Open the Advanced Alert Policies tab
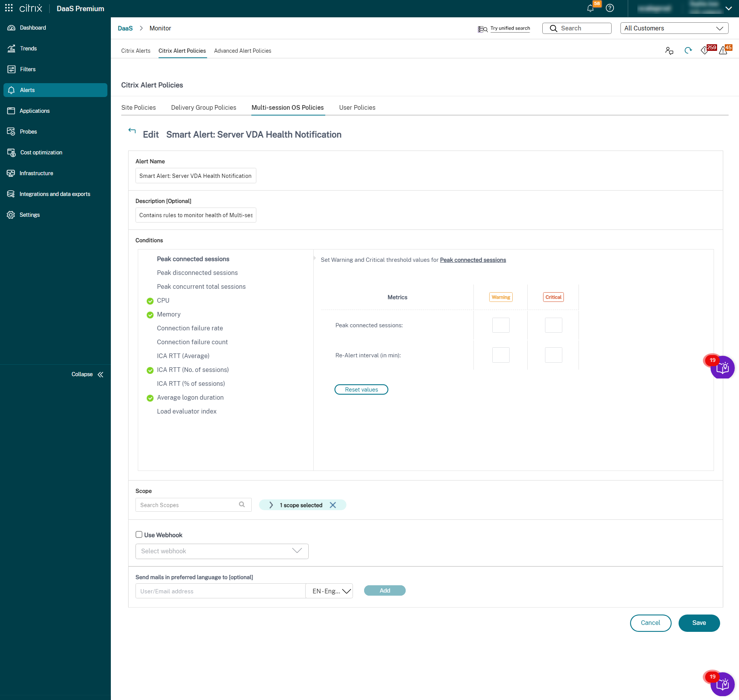 242,51
